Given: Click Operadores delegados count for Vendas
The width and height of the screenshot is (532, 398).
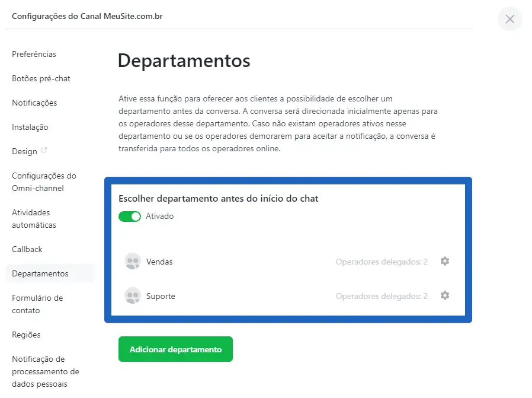Looking at the screenshot, I should tap(382, 262).
